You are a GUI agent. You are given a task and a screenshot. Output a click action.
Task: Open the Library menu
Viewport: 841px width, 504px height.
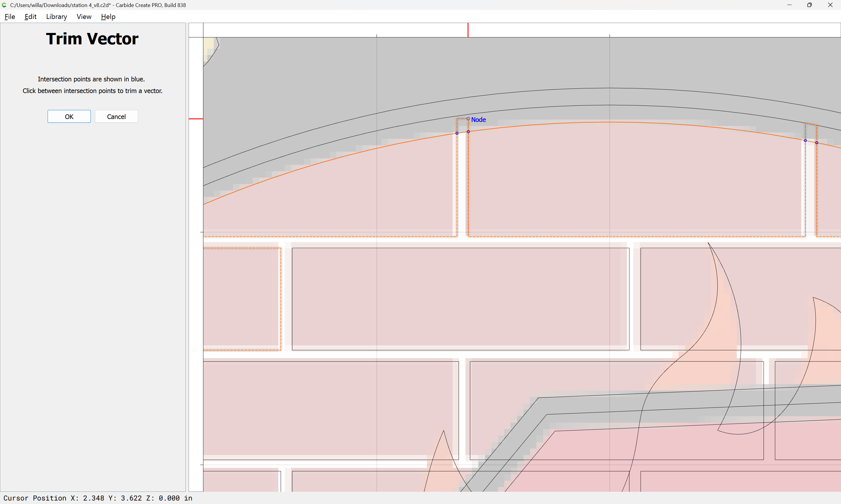56,17
